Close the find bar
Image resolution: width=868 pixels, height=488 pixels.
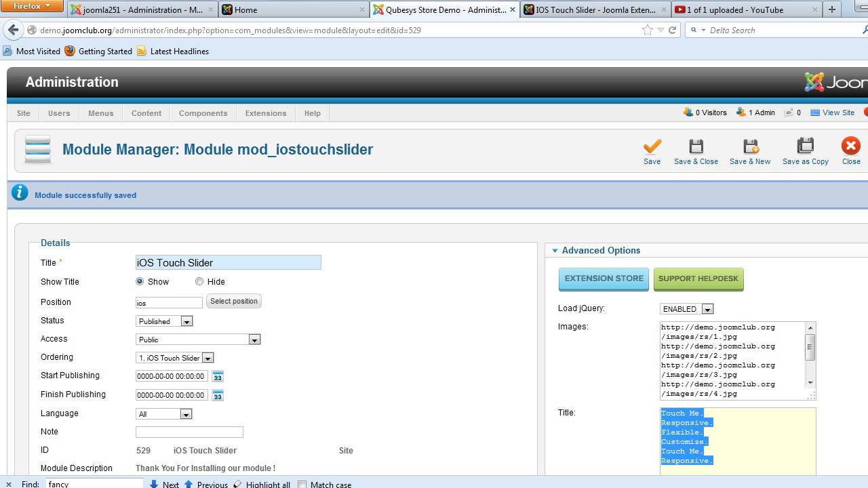click(8, 484)
